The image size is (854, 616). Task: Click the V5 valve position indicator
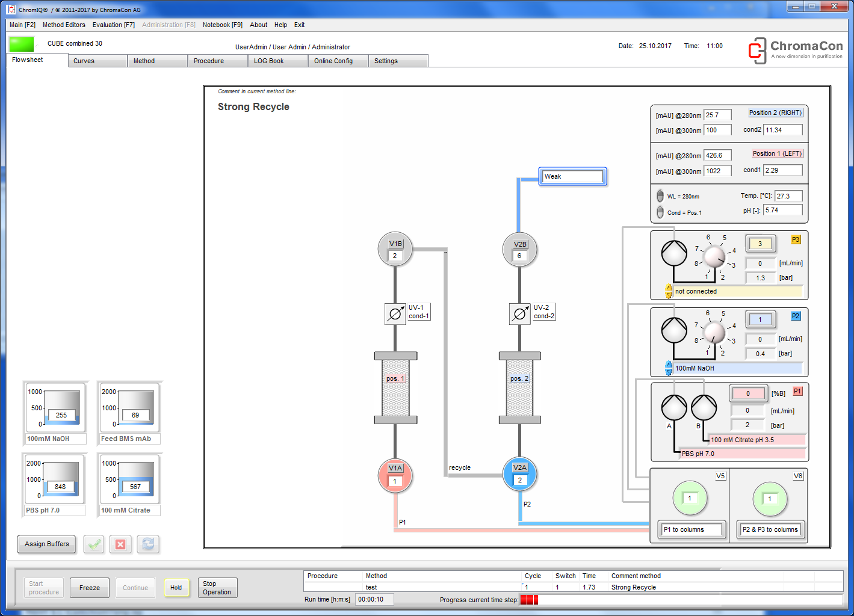[x=690, y=498]
